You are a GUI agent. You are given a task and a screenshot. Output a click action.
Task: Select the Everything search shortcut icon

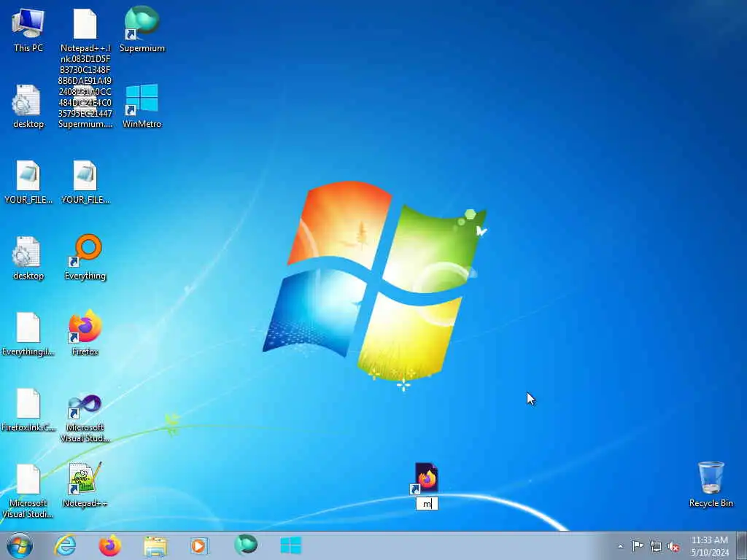tap(85, 257)
